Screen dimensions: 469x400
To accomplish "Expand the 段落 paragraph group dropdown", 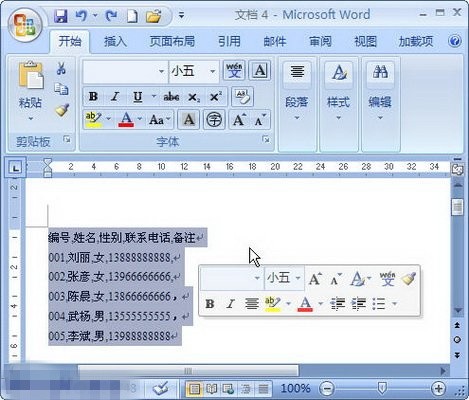I will point(297,118).
